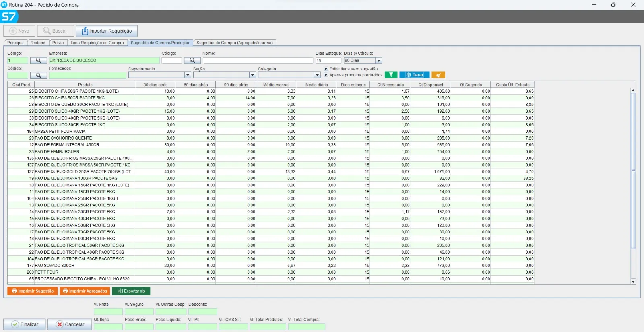Apply the green filter funnel button
The width and height of the screenshot is (644, 332).
click(391, 75)
